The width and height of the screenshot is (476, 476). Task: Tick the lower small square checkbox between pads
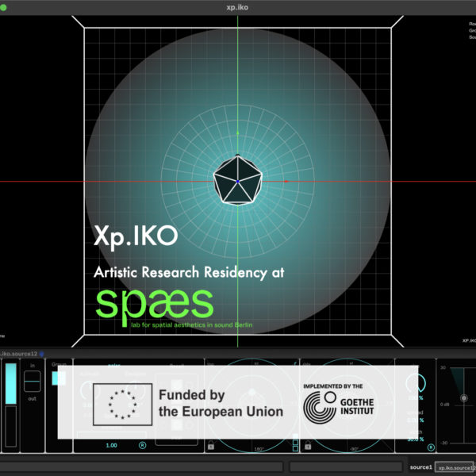tap(295, 449)
